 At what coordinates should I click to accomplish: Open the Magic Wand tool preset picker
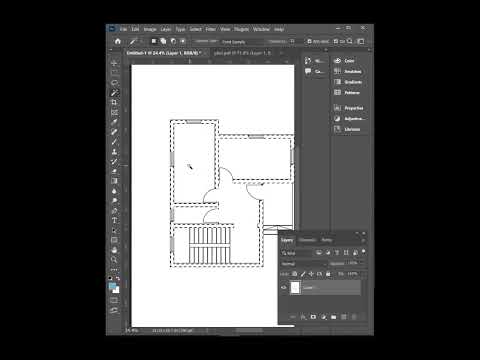pyautogui.click(x=136, y=41)
